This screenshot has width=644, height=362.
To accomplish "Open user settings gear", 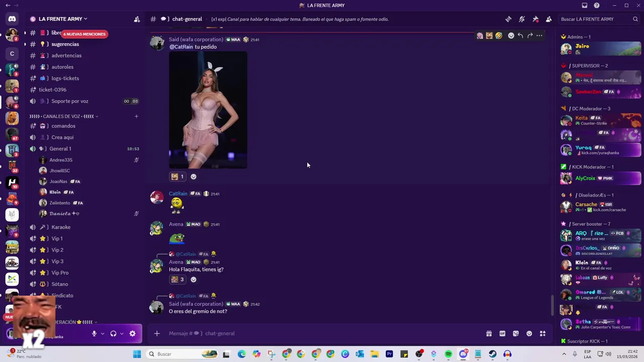I will tap(132, 333).
